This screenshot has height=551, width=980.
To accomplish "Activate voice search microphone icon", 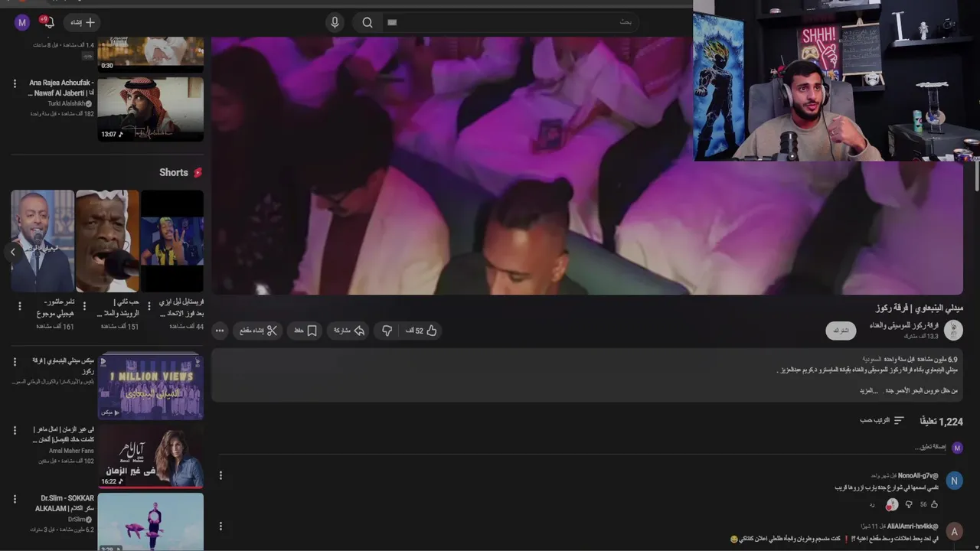I will [x=335, y=22].
